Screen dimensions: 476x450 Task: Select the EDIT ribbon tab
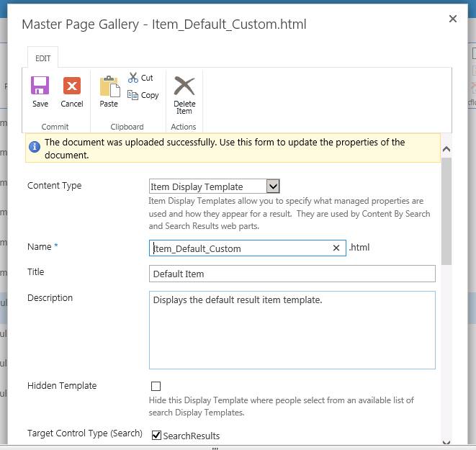point(42,58)
